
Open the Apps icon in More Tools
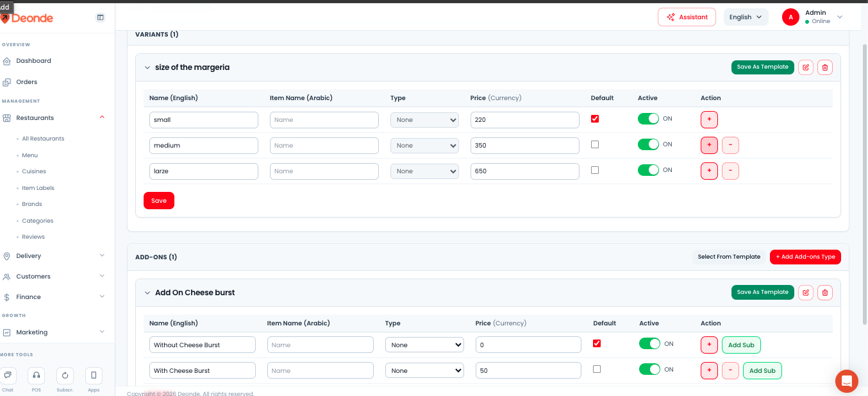pos(94,375)
